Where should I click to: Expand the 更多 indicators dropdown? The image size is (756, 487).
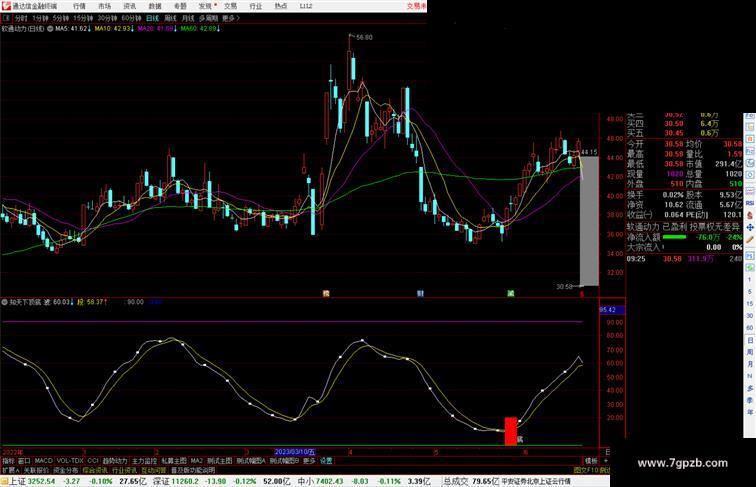309,461
